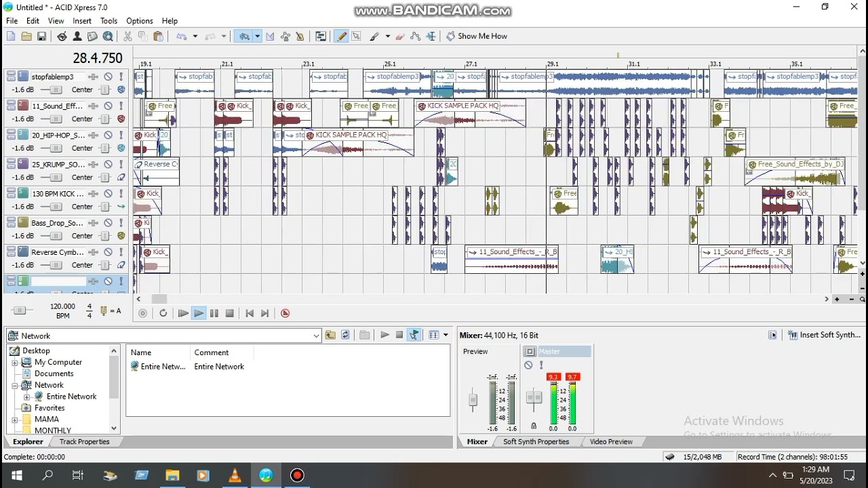
Task: Go to project start in transport
Action: point(250,313)
